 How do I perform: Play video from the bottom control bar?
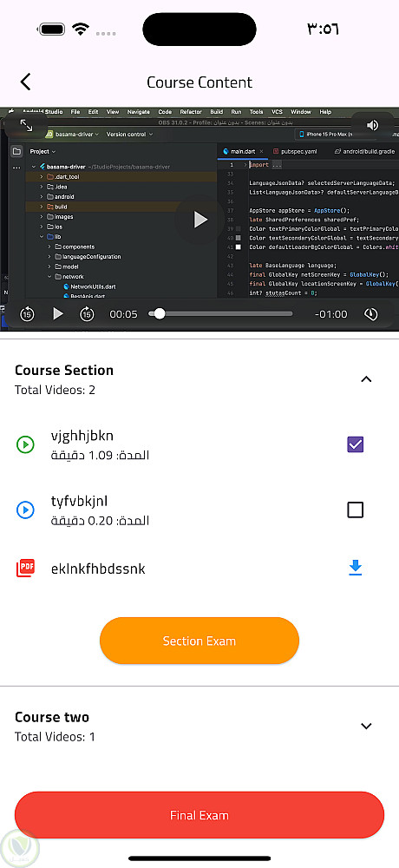57,314
